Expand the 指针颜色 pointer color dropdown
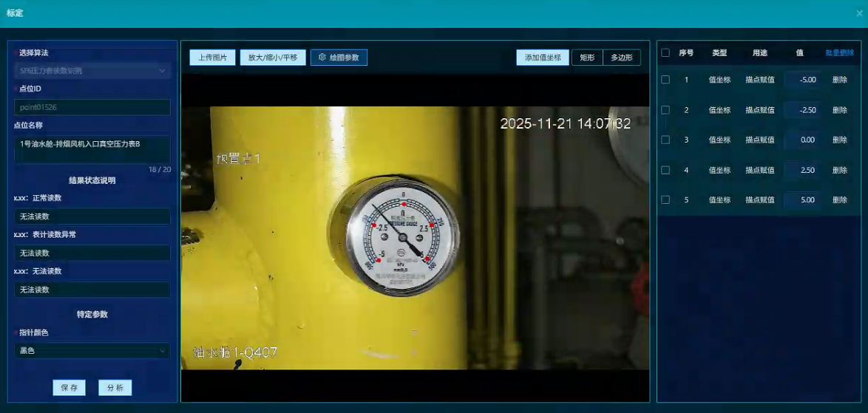 (92, 351)
